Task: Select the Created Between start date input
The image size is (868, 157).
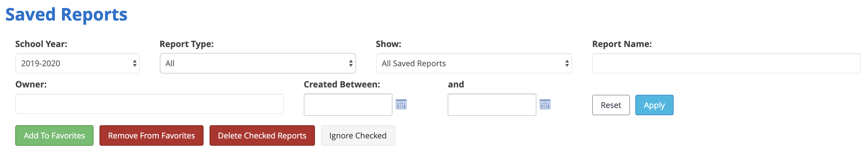Action: pyautogui.click(x=348, y=105)
